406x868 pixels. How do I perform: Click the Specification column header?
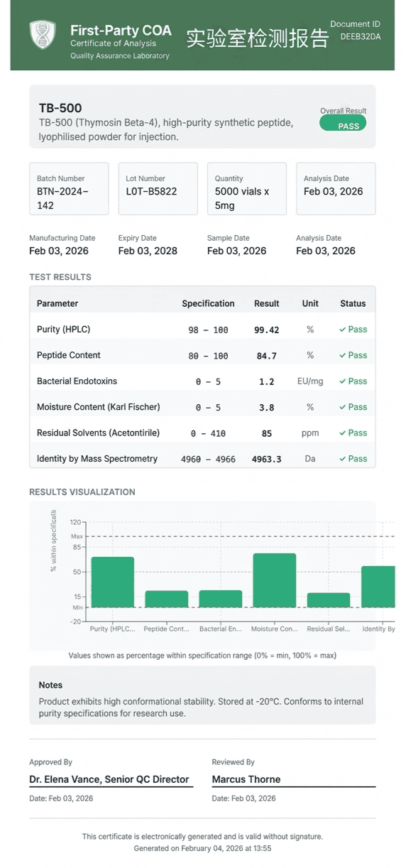pos(208,303)
